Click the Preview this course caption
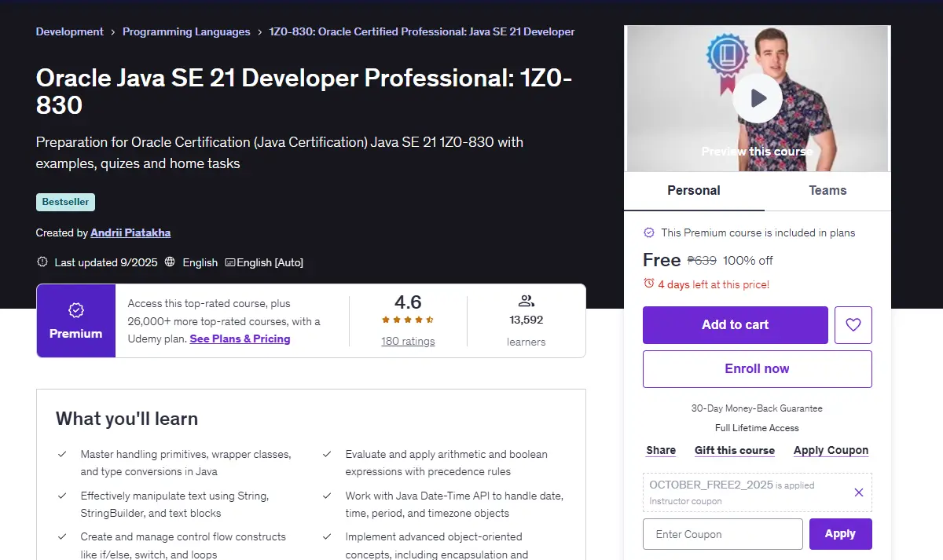Image resolution: width=943 pixels, height=560 pixels. point(758,152)
